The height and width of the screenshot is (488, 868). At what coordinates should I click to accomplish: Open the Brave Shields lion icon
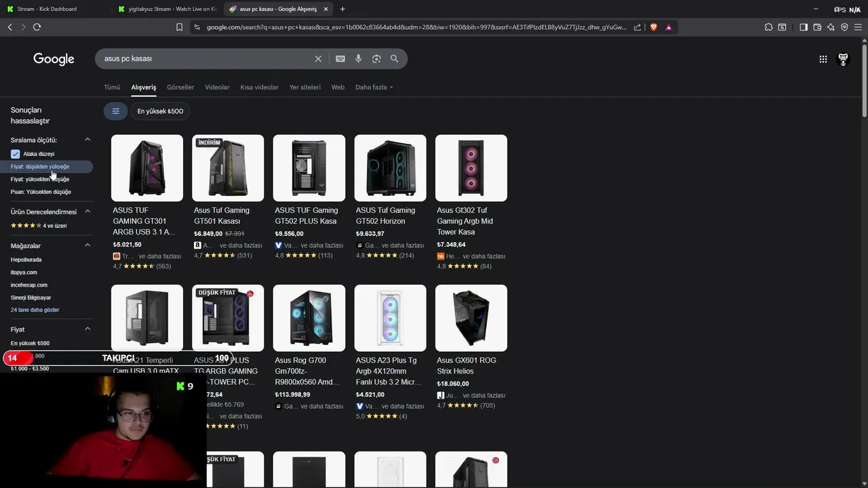(x=654, y=27)
